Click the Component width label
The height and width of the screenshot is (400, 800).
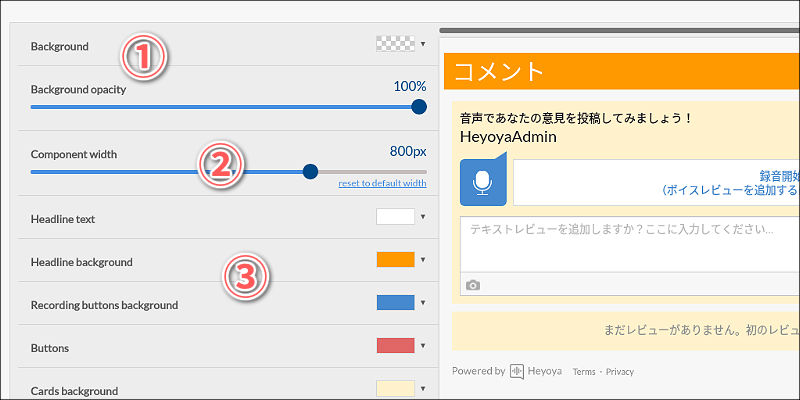point(73,154)
